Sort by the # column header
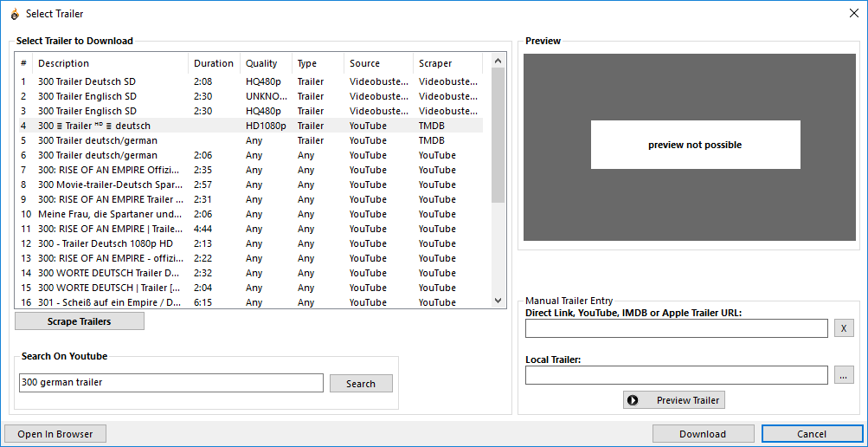Viewport: 868px width, 447px height. (24, 63)
